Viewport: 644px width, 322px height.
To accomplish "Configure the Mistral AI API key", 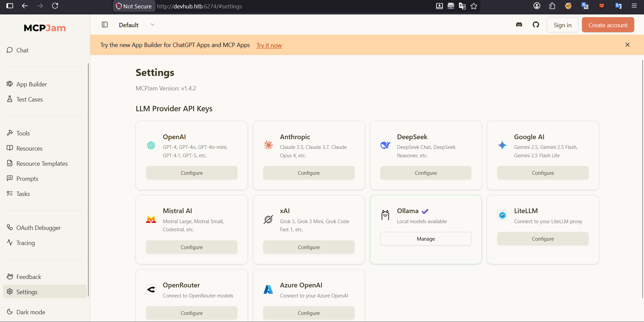I will point(192,247).
